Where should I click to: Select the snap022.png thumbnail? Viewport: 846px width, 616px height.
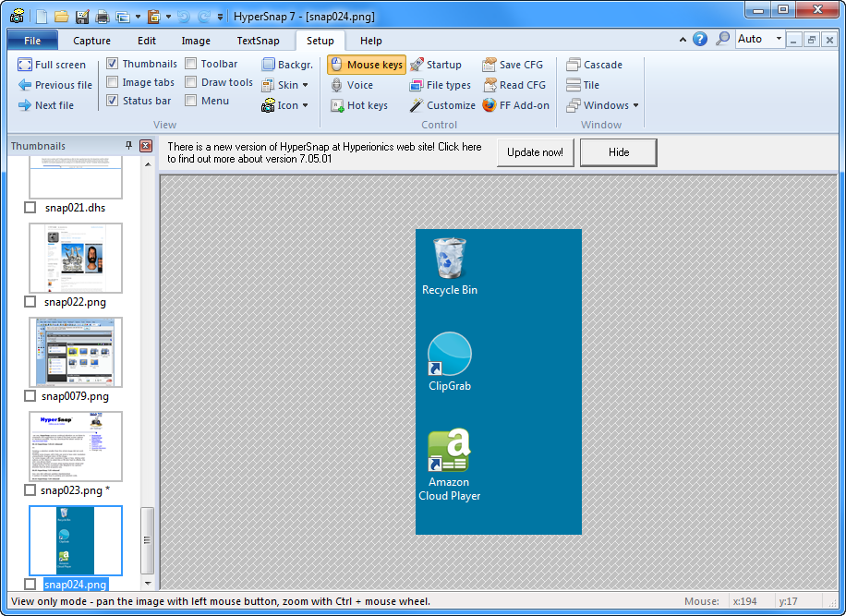75,258
